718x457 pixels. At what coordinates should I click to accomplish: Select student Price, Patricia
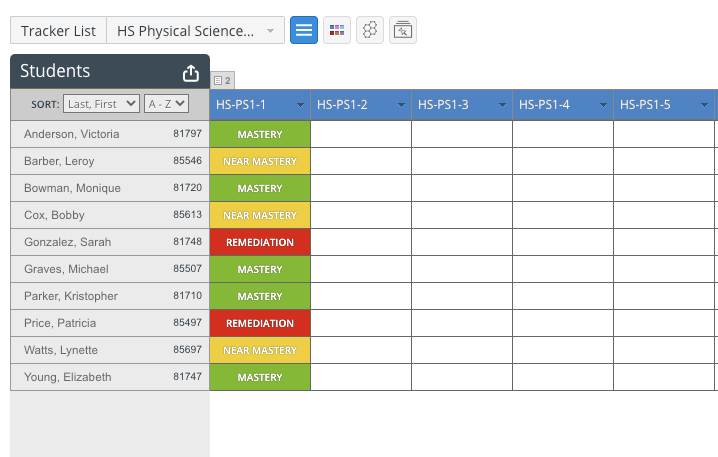pyautogui.click(x=60, y=323)
